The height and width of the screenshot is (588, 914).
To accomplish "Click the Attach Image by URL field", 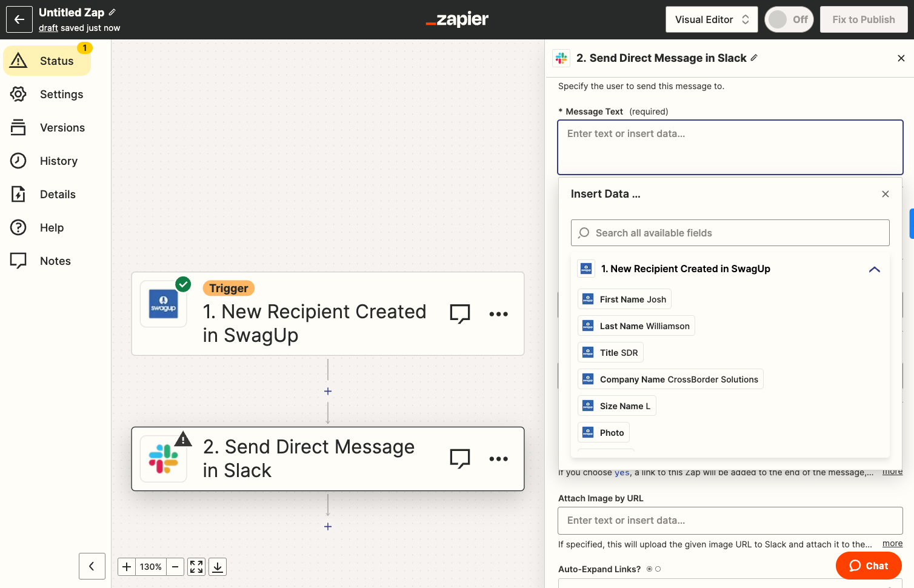I will tap(730, 521).
